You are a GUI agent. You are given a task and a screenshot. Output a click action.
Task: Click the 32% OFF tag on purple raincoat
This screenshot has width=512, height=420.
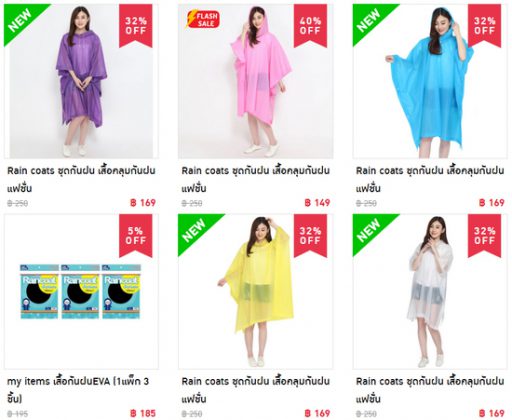tap(136, 26)
